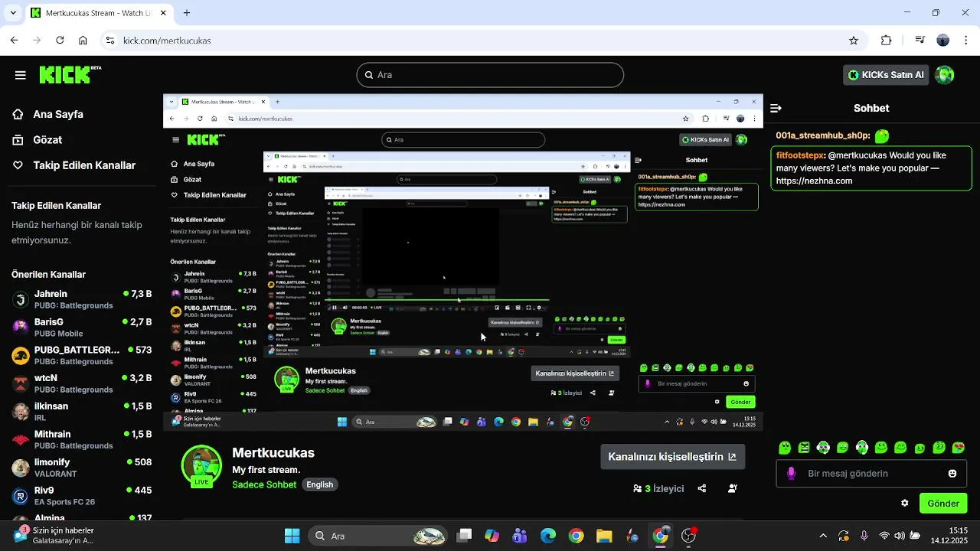Collapse the Sohbet chat panel
Image resolution: width=980 pixels, height=551 pixels.
point(776,109)
